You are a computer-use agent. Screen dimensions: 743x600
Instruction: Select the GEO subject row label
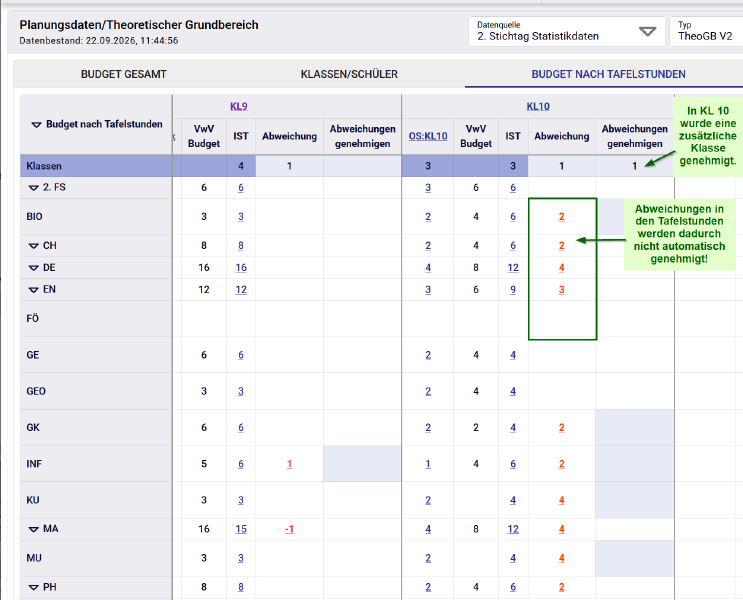(36, 391)
